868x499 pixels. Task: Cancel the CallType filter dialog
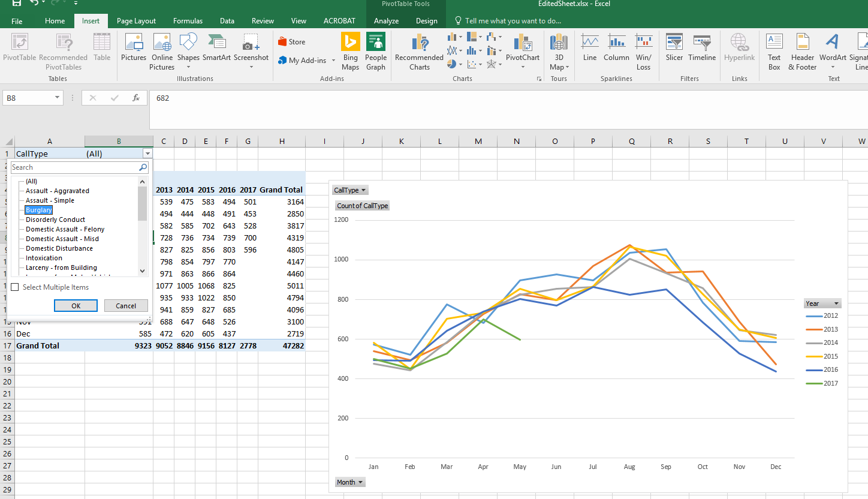pyautogui.click(x=126, y=305)
